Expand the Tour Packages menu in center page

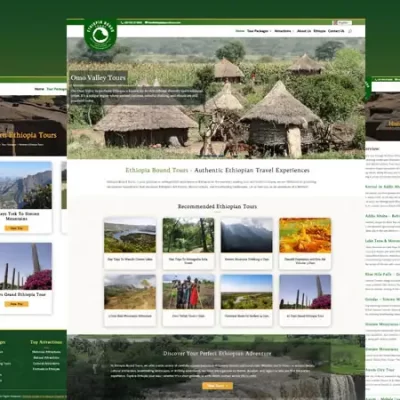(x=259, y=31)
